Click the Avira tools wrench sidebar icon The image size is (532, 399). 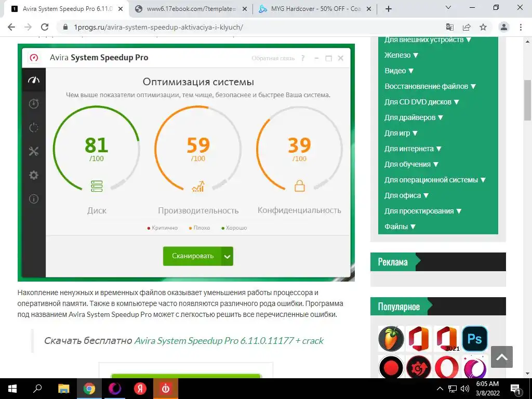pyautogui.click(x=34, y=151)
